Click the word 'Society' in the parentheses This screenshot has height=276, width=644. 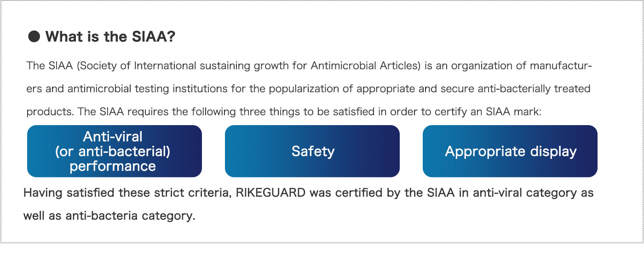[98, 66]
